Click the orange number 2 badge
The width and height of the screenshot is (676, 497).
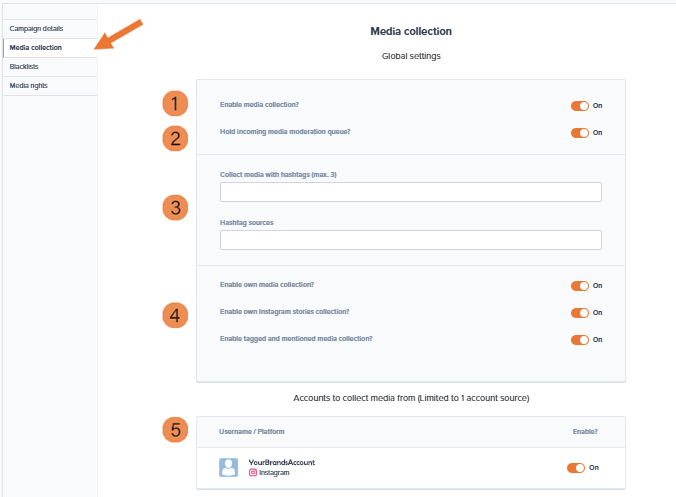(176, 138)
